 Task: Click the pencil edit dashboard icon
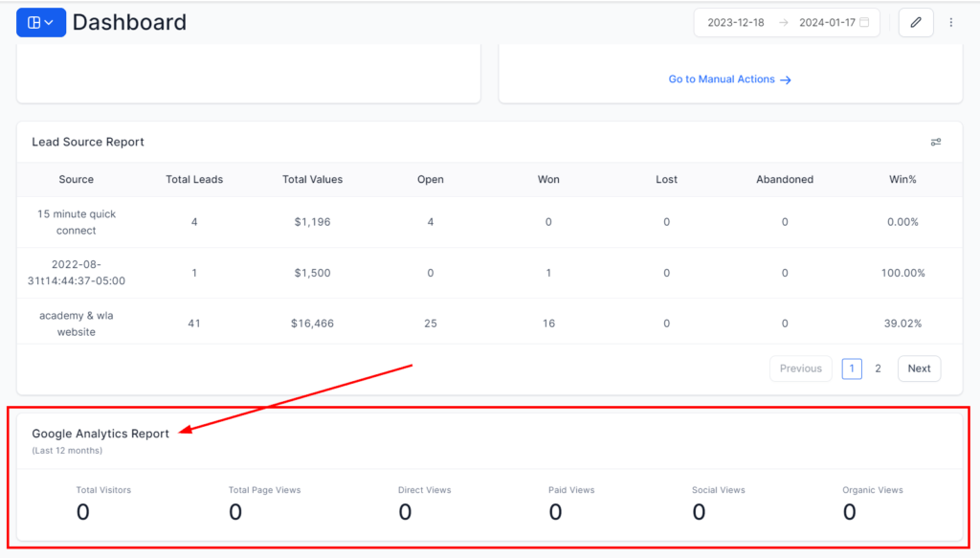point(915,22)
